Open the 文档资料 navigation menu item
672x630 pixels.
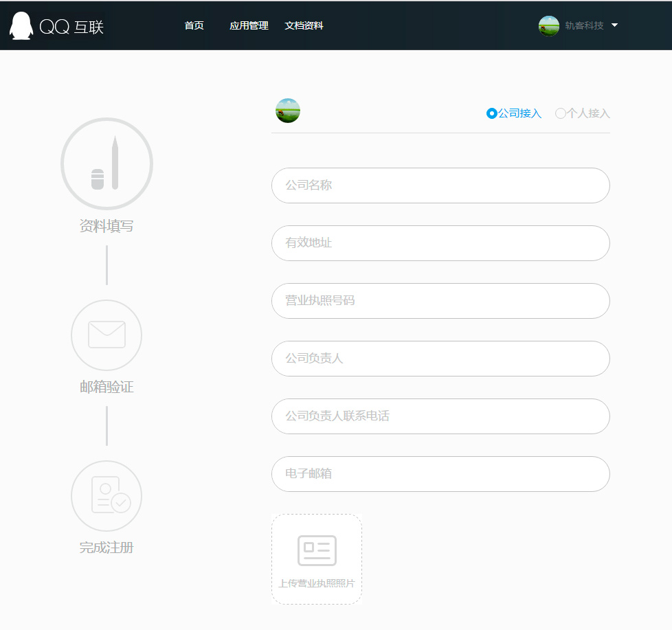click(304, 26)
